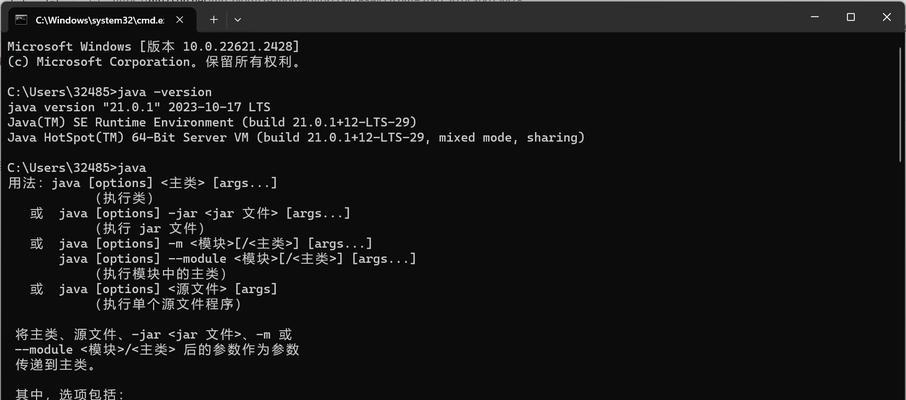Click the java version "21.0.1" output line
Image resolution: width=906 pixels, height=400 pixels.
coord(139,108)
